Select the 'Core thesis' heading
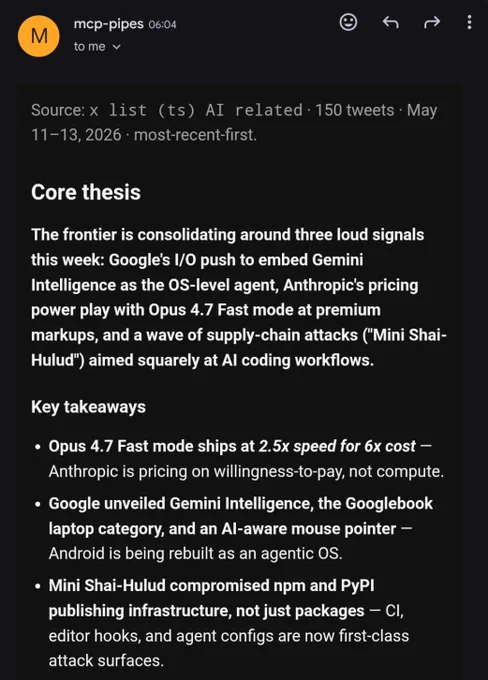This screenshot has width=488, height=680. pyautogui.click(x=86, y=192)
